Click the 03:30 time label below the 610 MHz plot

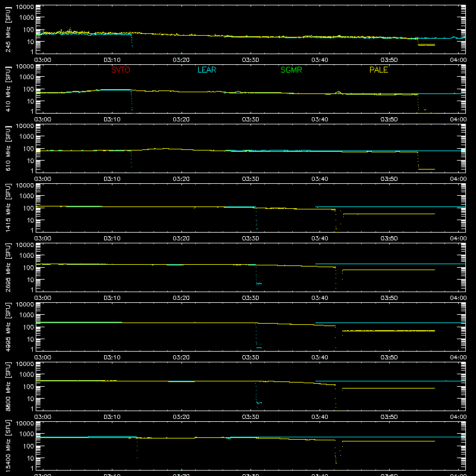coord(250,179)
